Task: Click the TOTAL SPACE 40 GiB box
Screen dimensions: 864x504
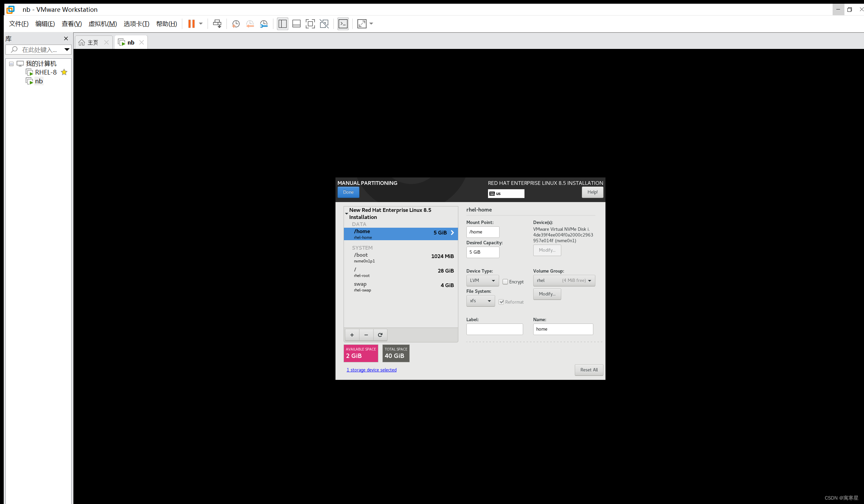Action: [x=396, y=353]
